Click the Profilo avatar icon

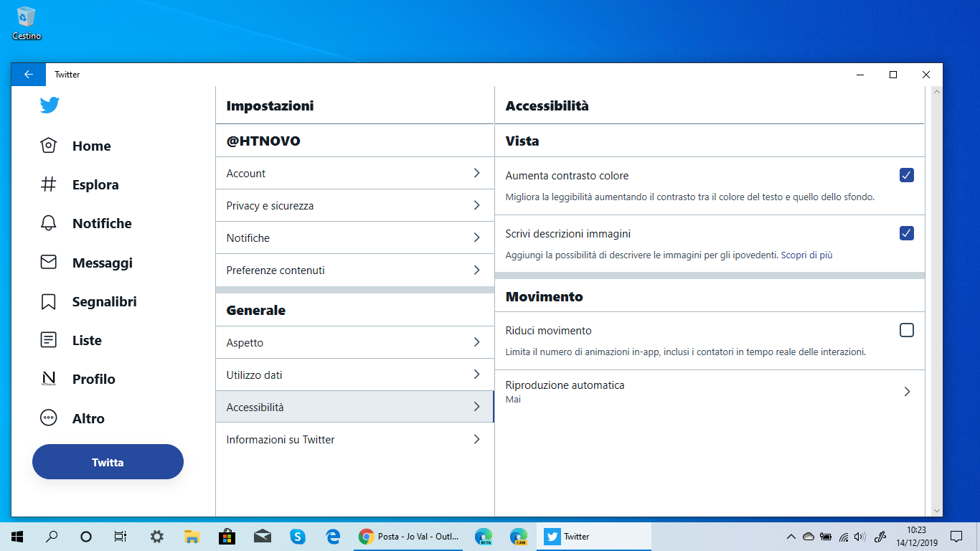tap(48, 379)
